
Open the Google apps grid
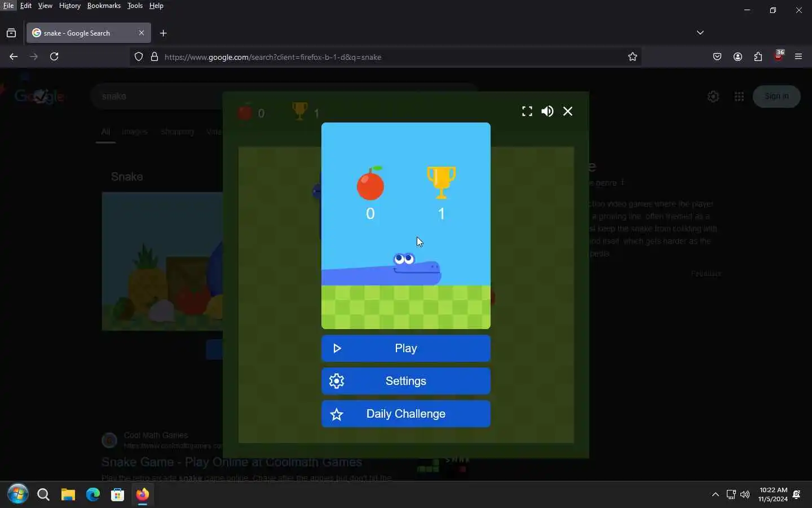(739, 97)
